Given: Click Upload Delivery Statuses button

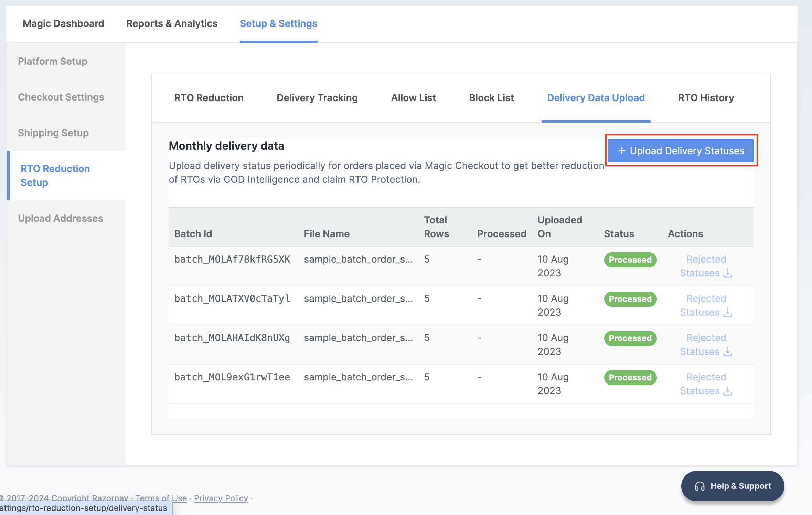Looking at the screenshot, I should (x=681, y=151).
